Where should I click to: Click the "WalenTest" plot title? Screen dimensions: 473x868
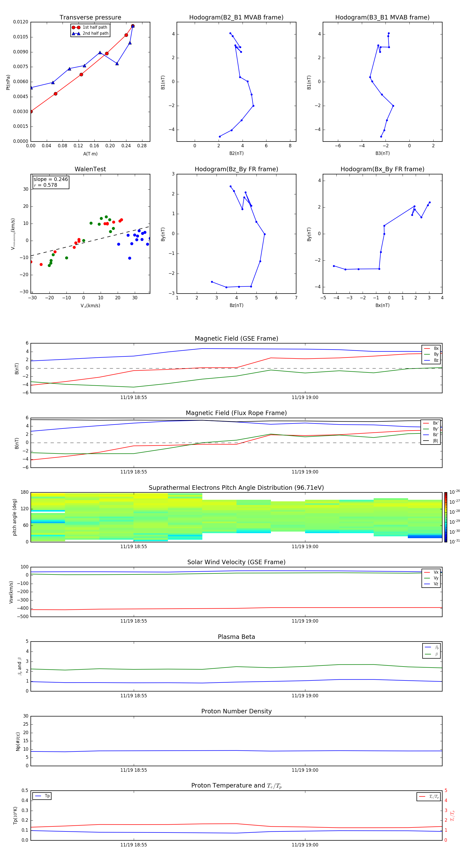click(x=90, y=169)
